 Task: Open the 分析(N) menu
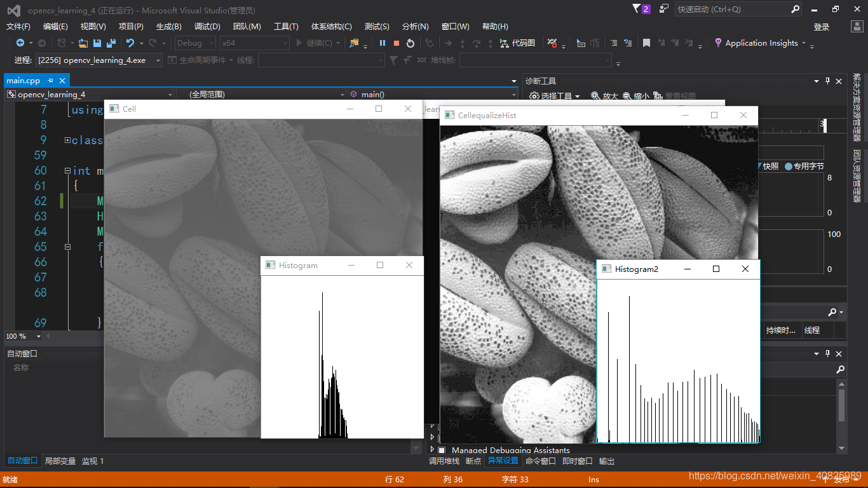click(x=416, y=27)
